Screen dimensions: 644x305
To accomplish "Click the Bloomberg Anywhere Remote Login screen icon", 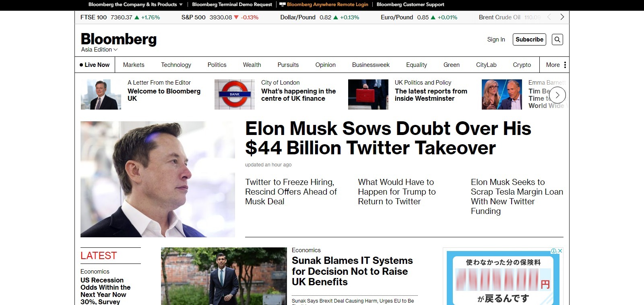I will [281, 4].
